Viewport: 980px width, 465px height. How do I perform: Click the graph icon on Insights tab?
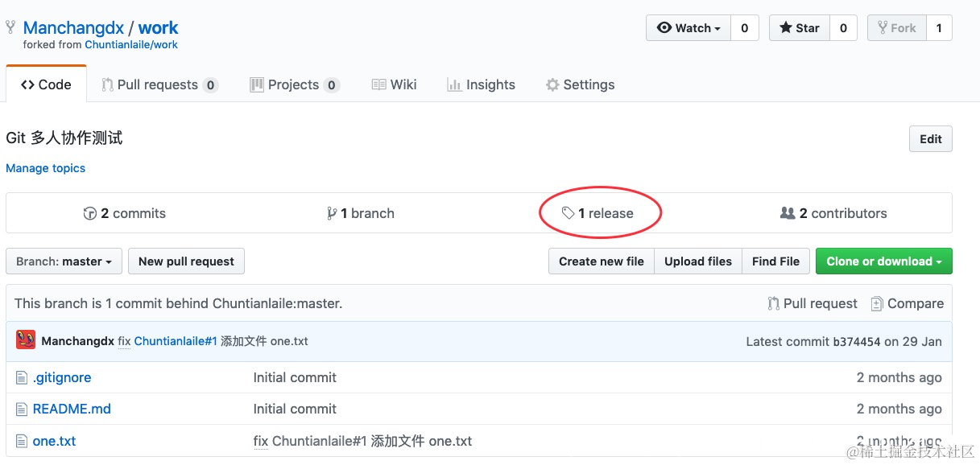pyautogui.click(x=454, y=84)
